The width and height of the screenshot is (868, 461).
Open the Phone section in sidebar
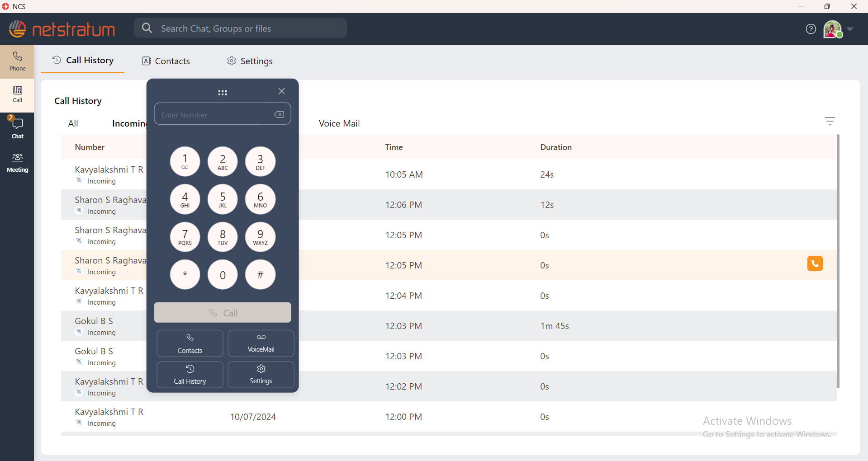17,61
